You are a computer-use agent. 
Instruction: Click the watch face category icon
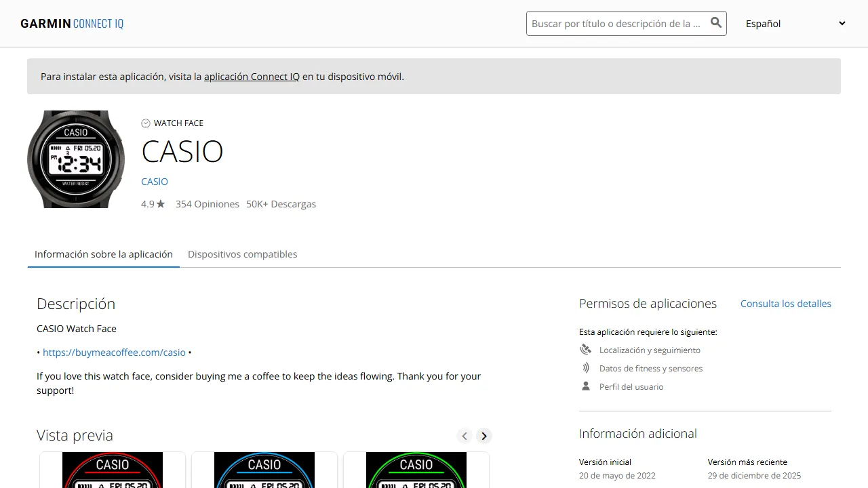[x=146, y=123]
